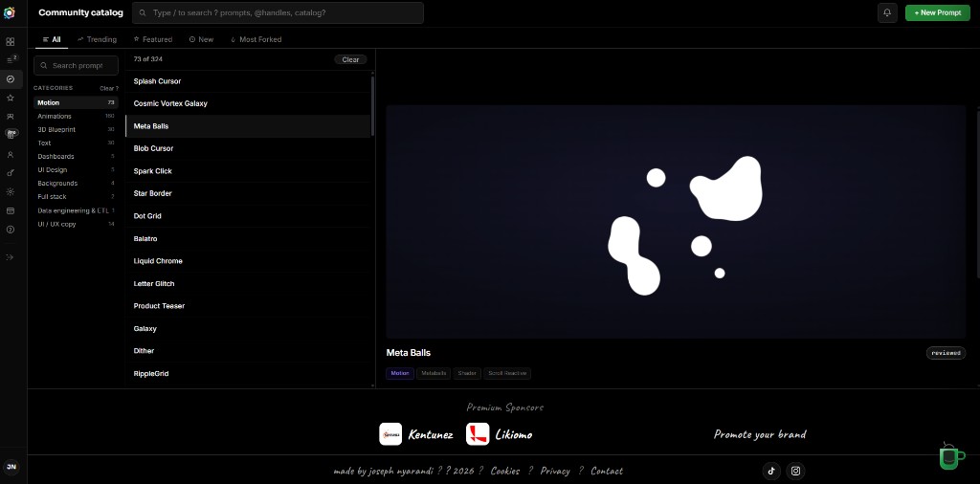This screenshot has width=980, height=484.
Task: Open the Liquid Chrome prompt
Action: click(248, 261)
